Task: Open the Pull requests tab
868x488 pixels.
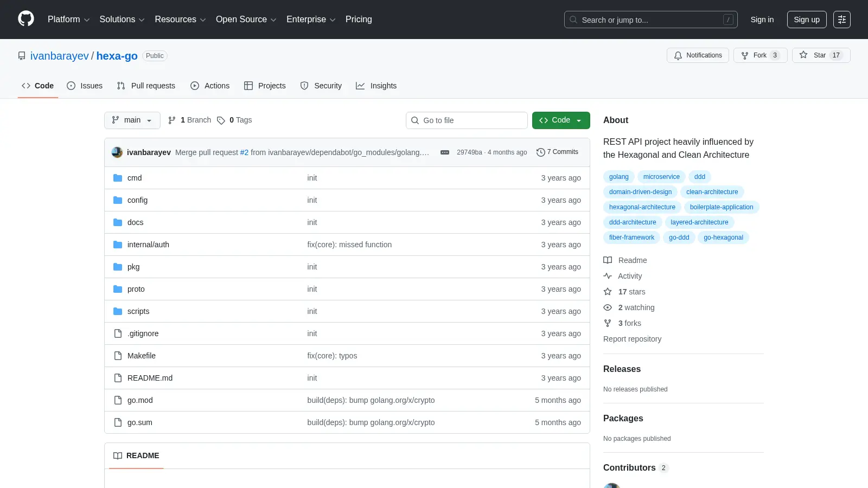Action: tap(146, 86)
